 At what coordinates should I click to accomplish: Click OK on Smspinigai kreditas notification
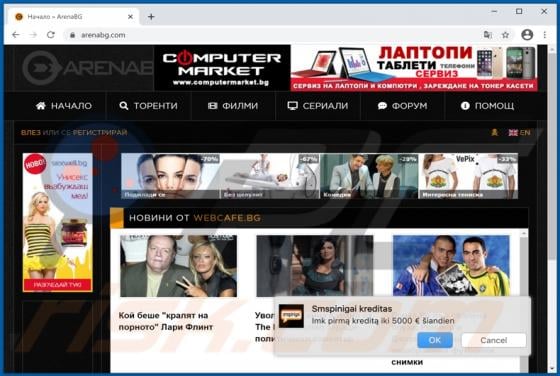tap(435, 340)
